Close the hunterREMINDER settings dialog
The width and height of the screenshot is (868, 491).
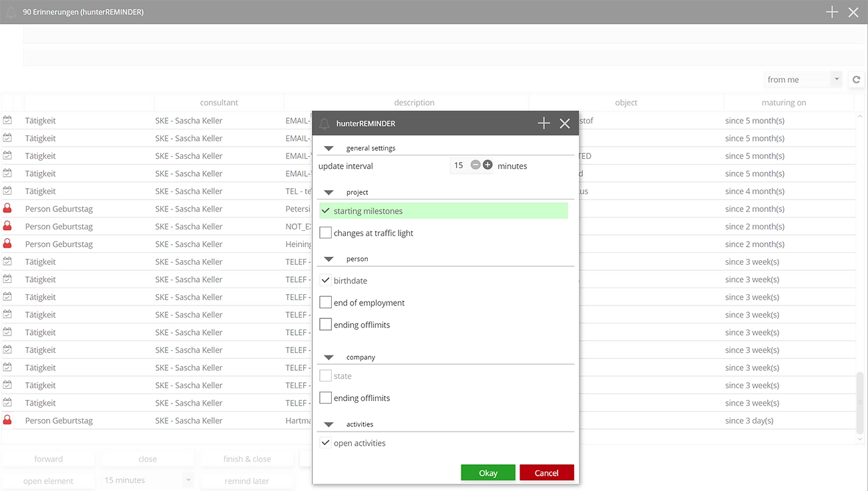coord(565,123)
